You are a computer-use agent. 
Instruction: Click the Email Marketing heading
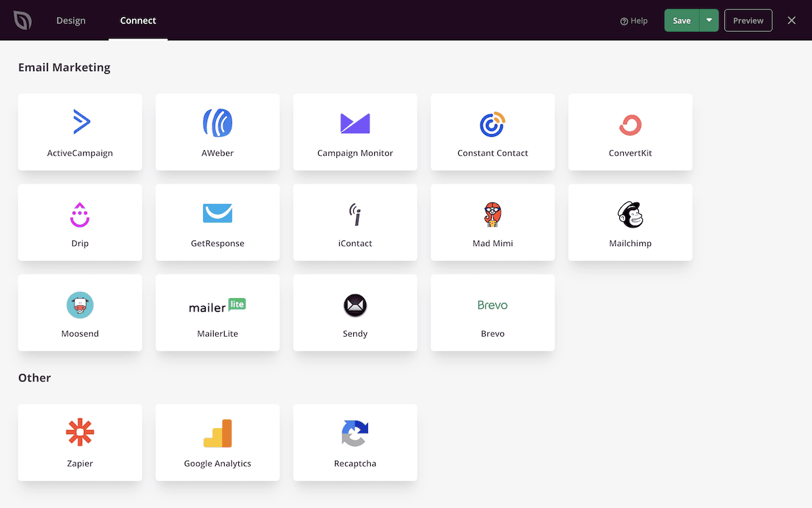tap(64, 67)
